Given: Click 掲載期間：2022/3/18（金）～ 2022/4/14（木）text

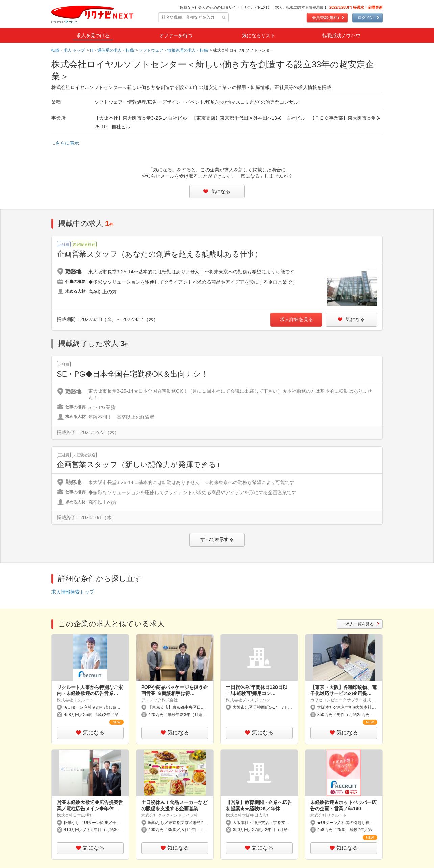Looking at the screenshot, I should pyautogui.click(x=107, y=319).
